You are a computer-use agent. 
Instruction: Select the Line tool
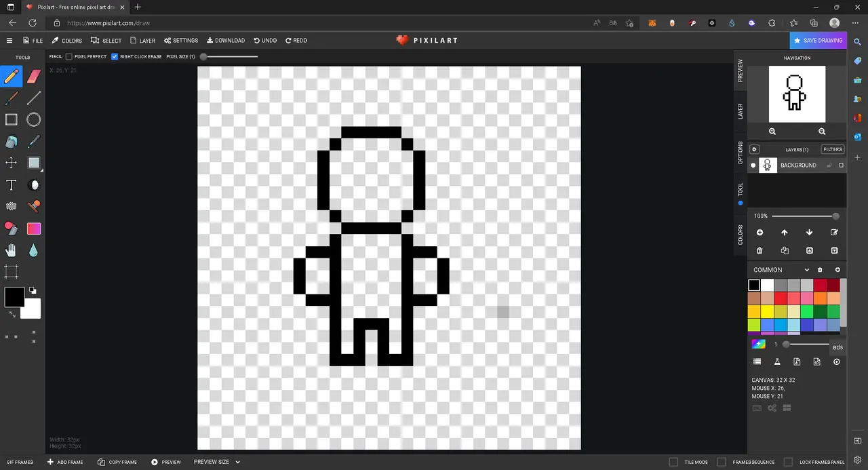click(34, 98)
